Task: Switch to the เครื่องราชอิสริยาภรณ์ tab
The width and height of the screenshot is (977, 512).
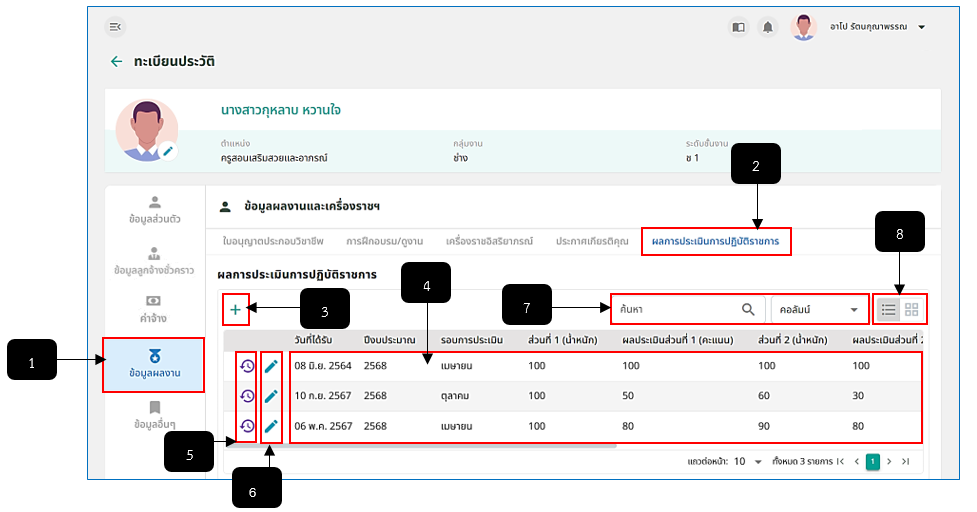Action: coord(489,241)
